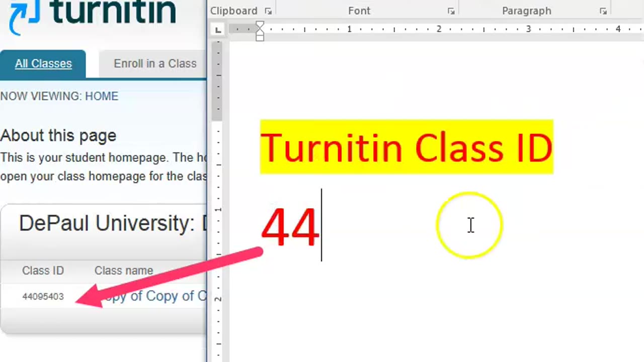
Task: Click the Class name column header
Action: click(x=124, y=270)
